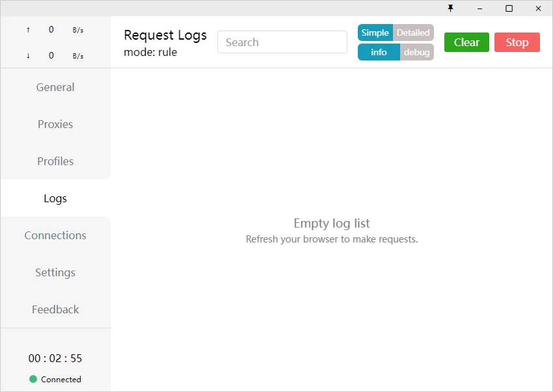
Task: Switch to Simple log view
Action: [x=375, y=33]
